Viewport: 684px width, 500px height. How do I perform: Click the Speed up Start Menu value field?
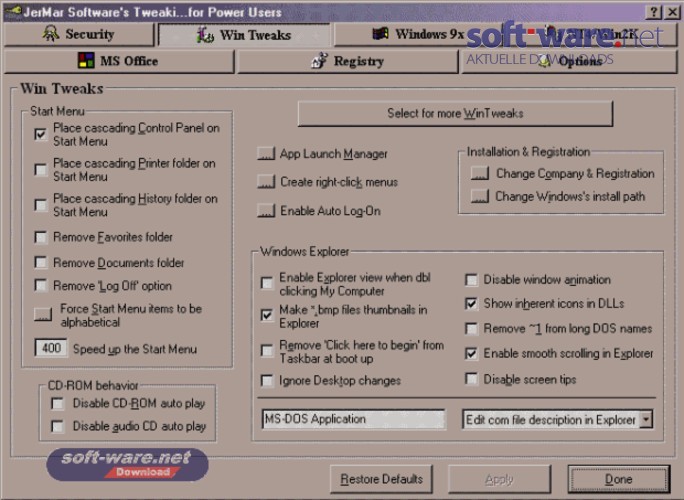(x=51, y=348)
